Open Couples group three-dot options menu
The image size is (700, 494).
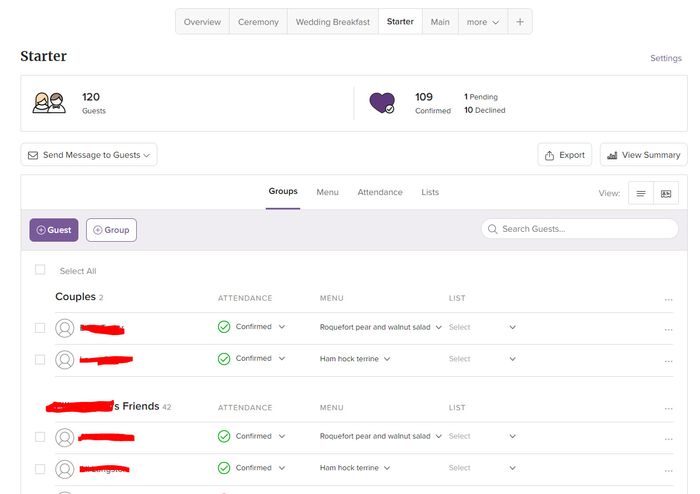[668, 299]
